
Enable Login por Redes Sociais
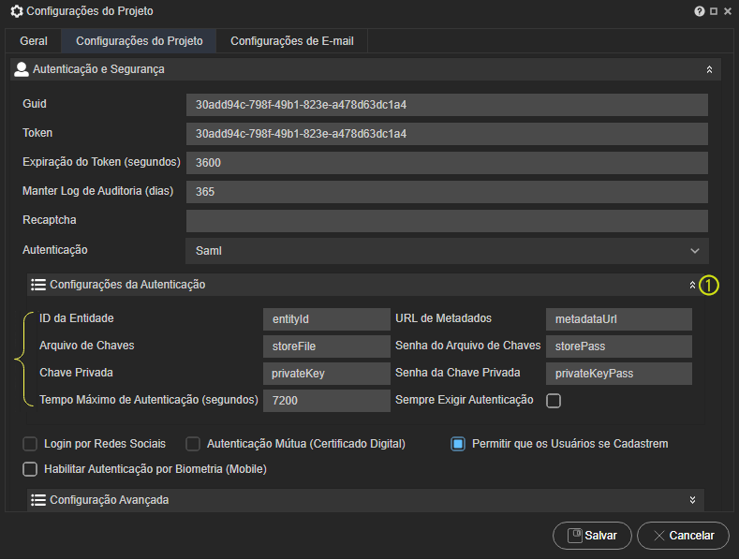(x=30, y=444)
